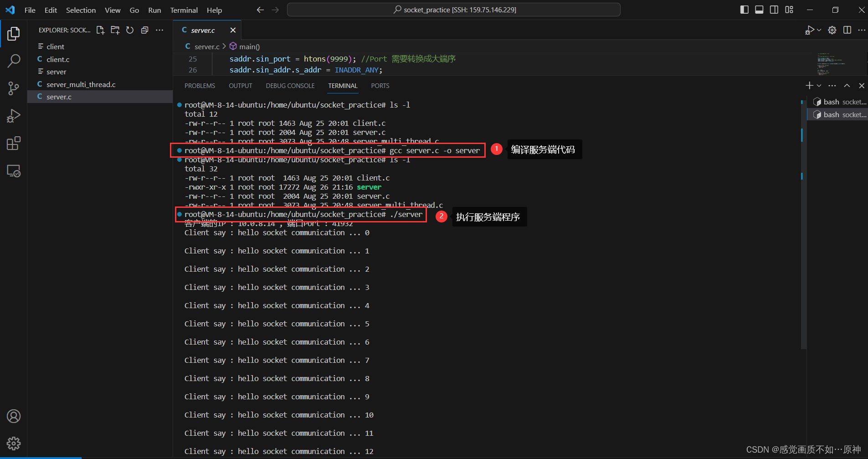The width and height of the screenshot is (868, 459).
Task: Open the View menu
Action: [x=113, y=10]
